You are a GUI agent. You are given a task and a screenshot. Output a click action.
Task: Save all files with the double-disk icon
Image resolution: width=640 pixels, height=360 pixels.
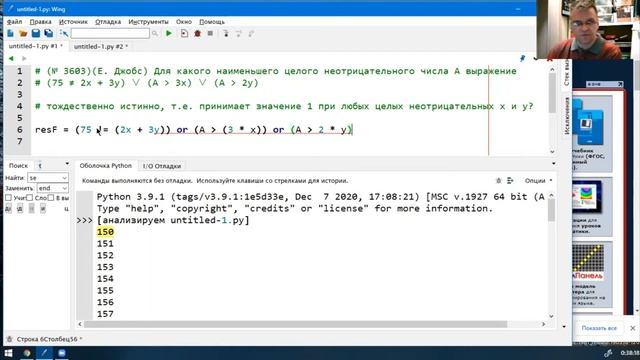[x=49, y=33]
